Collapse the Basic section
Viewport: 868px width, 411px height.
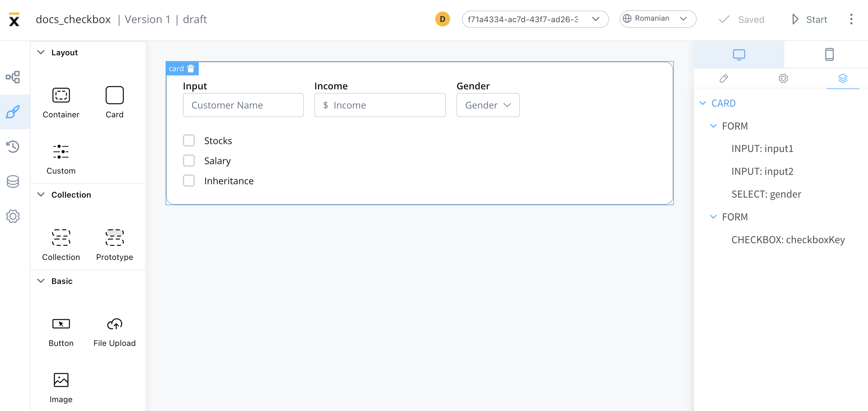[41, 281]
